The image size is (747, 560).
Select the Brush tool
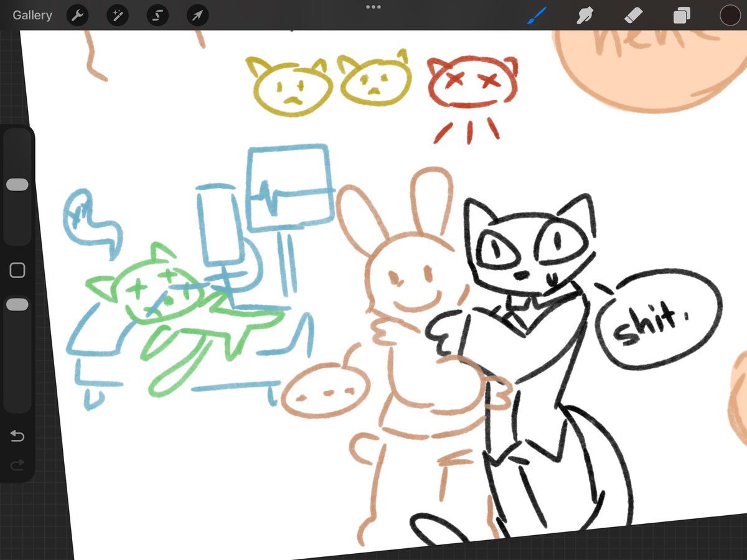(x=537, y=16)
